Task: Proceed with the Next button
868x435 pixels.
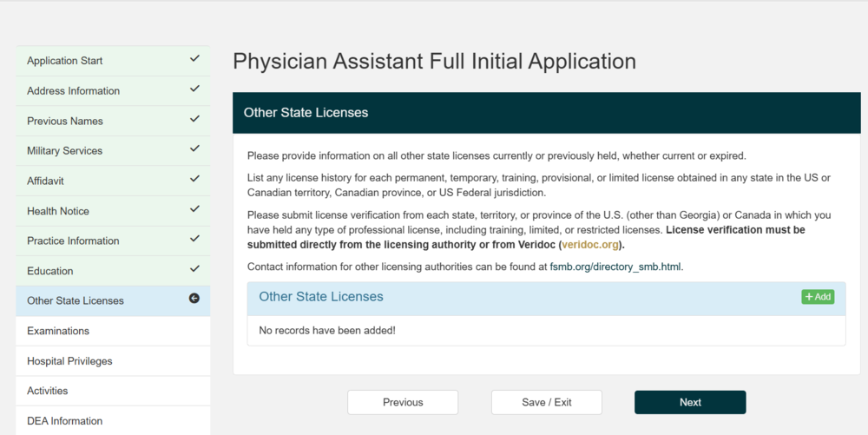Action: [x=690, y=402]
